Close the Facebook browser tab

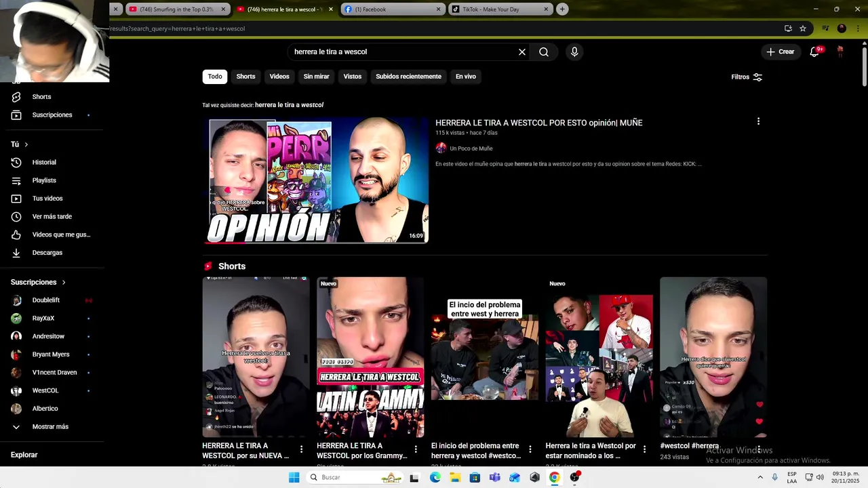438,9
